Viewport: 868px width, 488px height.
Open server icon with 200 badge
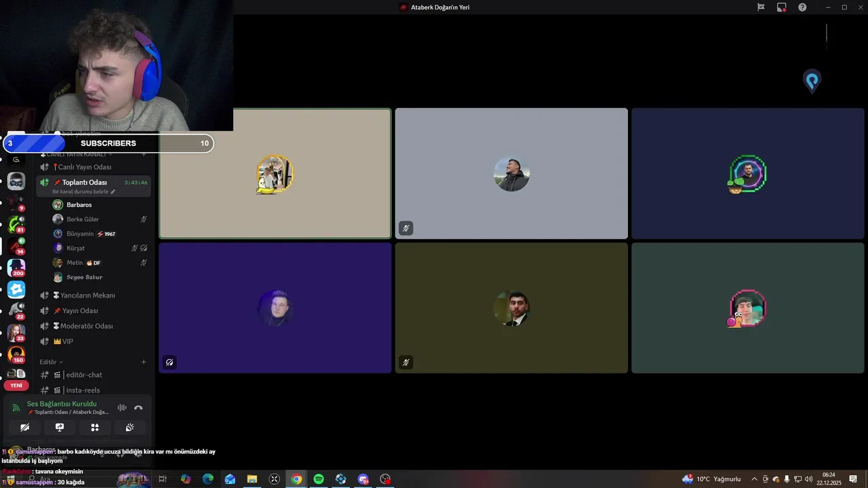click(16, 267)
